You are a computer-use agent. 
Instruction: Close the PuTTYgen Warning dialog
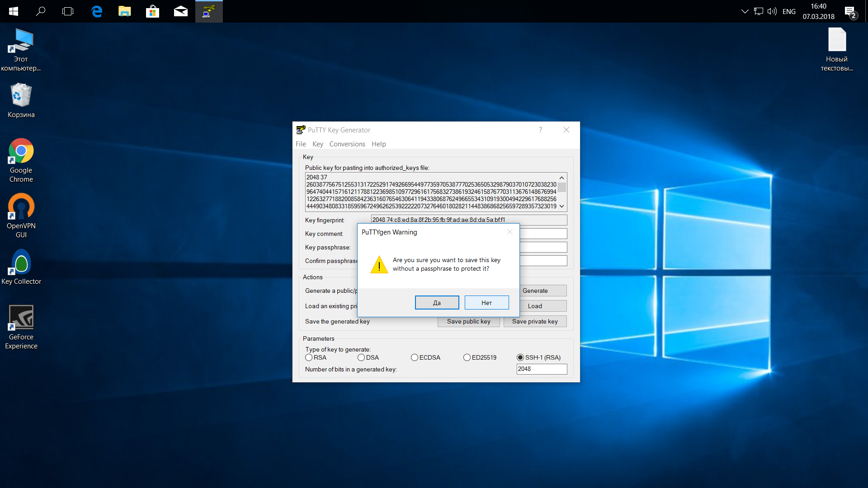coord(509,232)
